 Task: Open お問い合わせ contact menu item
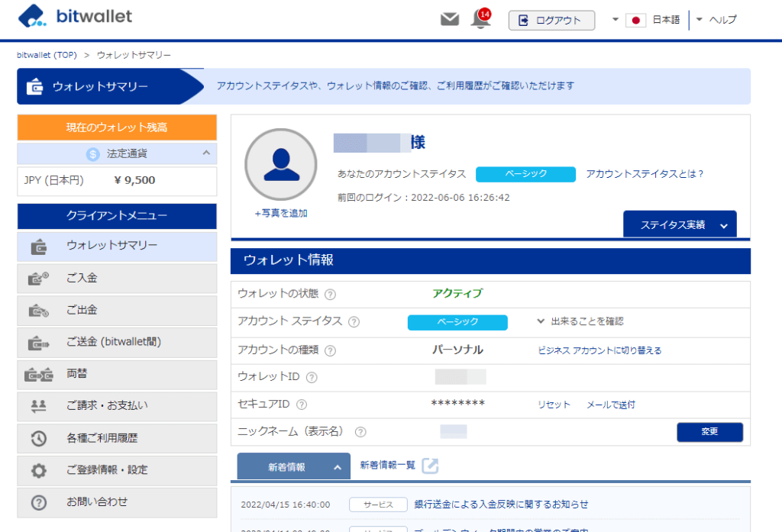(x=117, y=502)
